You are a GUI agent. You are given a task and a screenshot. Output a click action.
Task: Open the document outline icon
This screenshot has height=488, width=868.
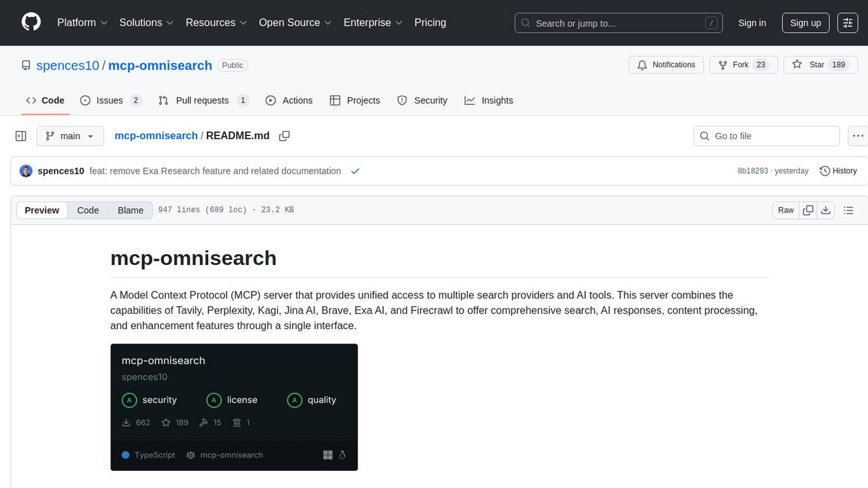[x=848, y=210]
